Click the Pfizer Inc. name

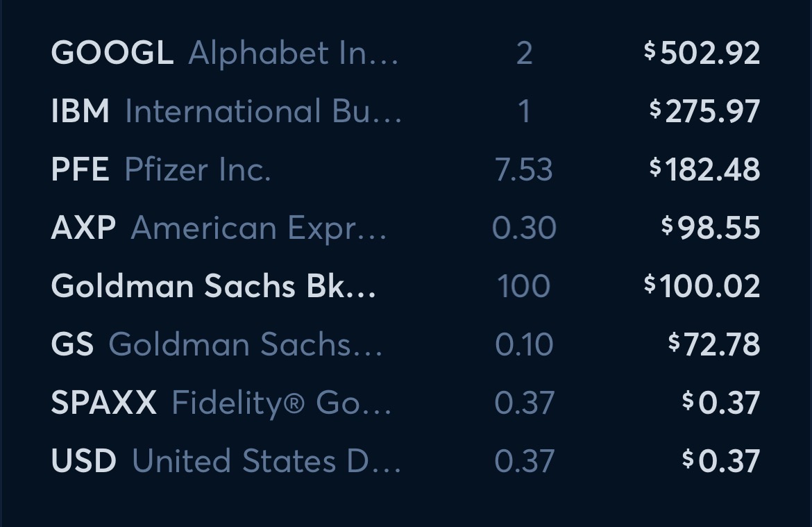pos(197,170)
